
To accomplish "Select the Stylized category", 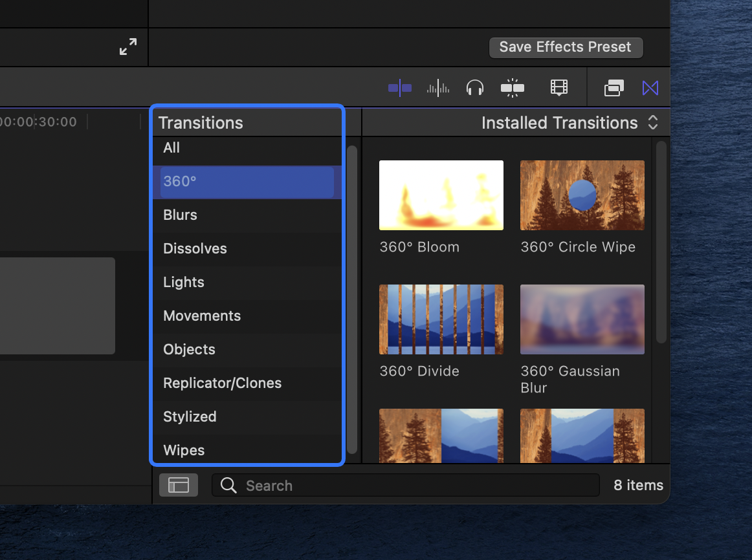I will 247,416.
